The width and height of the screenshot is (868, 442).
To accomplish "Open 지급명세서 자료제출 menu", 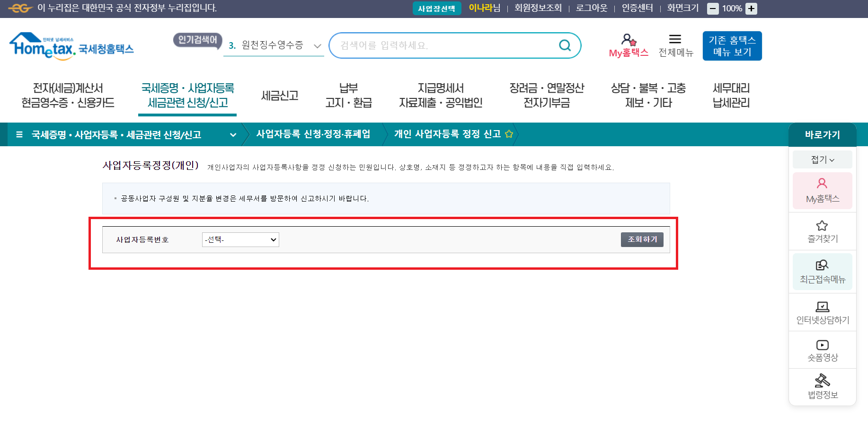I will (441, 95).
